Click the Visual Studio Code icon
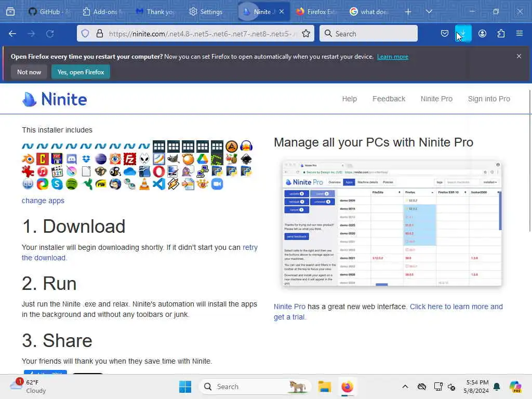Image resolution: width=532 pixels, height=399 pixels. tap(159, 184)
